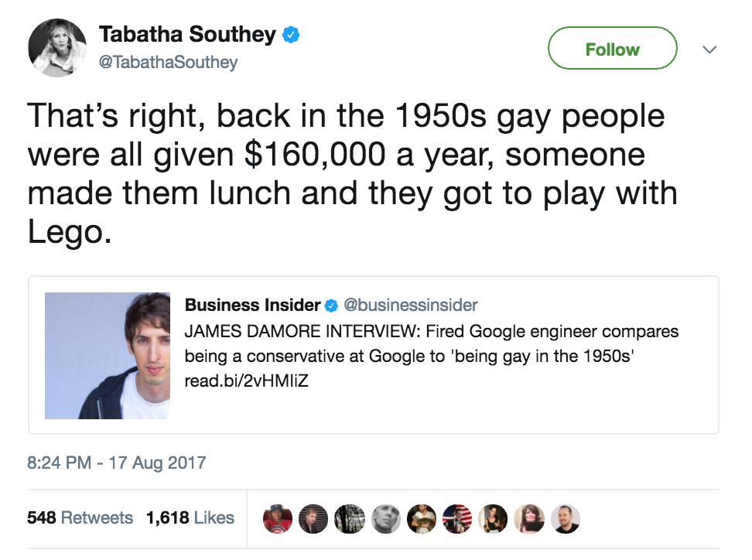Click the grayscale face liker avatar

(385, 518)
